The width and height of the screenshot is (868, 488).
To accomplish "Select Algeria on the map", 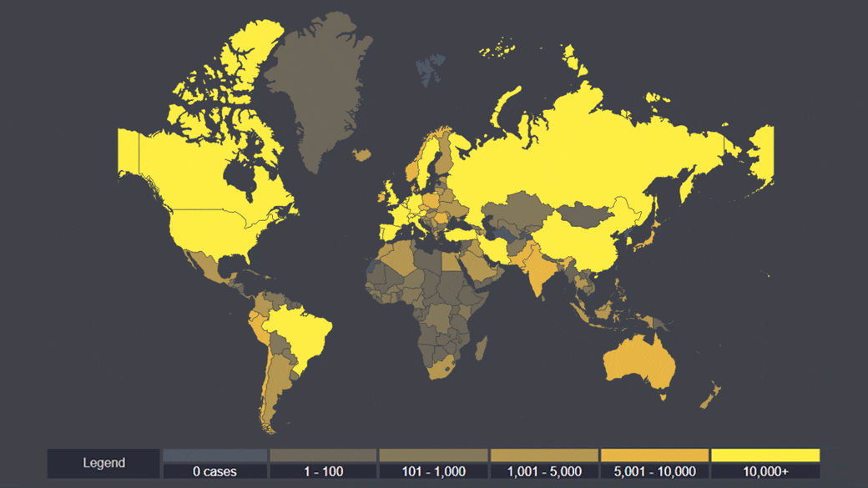I will tap(397, 257).
